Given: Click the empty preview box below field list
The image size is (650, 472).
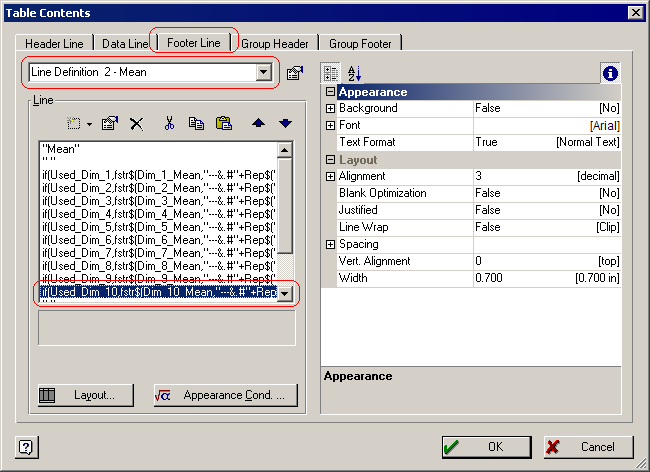Looking at the screenshot, I should pyautogui.click(x=167, y=328).
